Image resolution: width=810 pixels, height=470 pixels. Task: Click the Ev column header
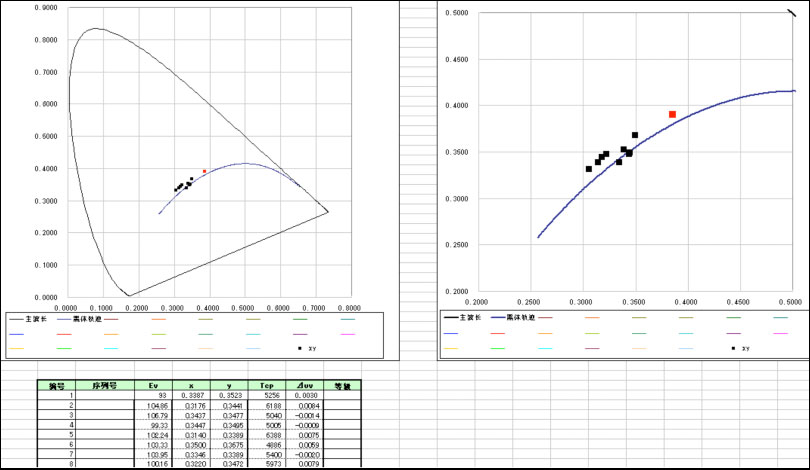153,385
